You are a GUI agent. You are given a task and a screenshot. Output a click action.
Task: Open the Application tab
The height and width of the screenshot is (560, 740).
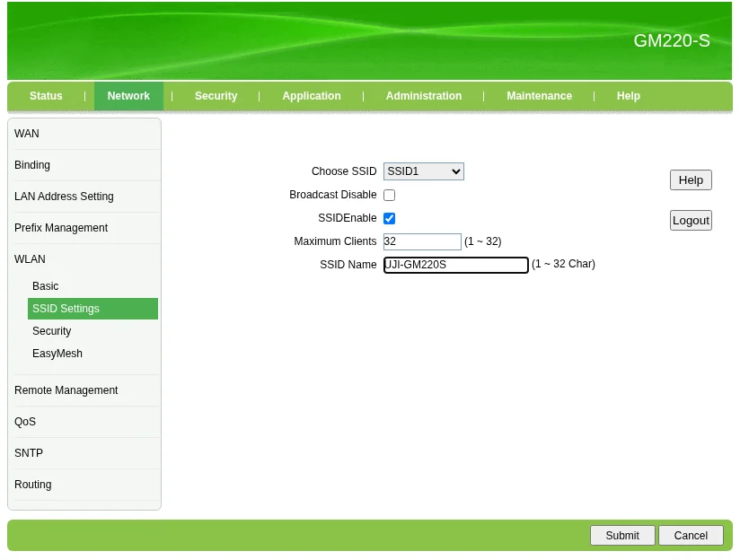pyautogui.click(x=312, y=96)
